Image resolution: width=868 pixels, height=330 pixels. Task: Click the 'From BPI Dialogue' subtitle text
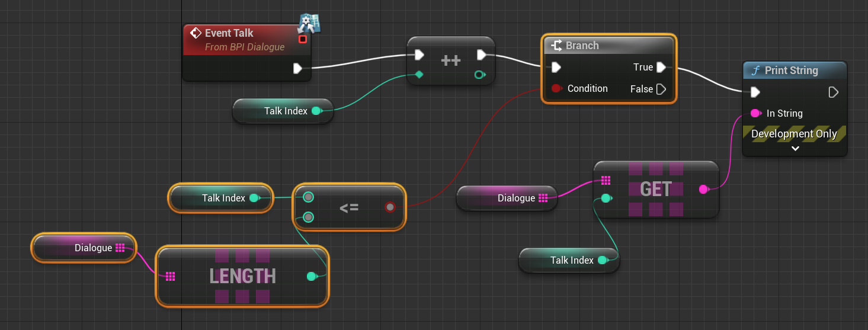point(245,47)
